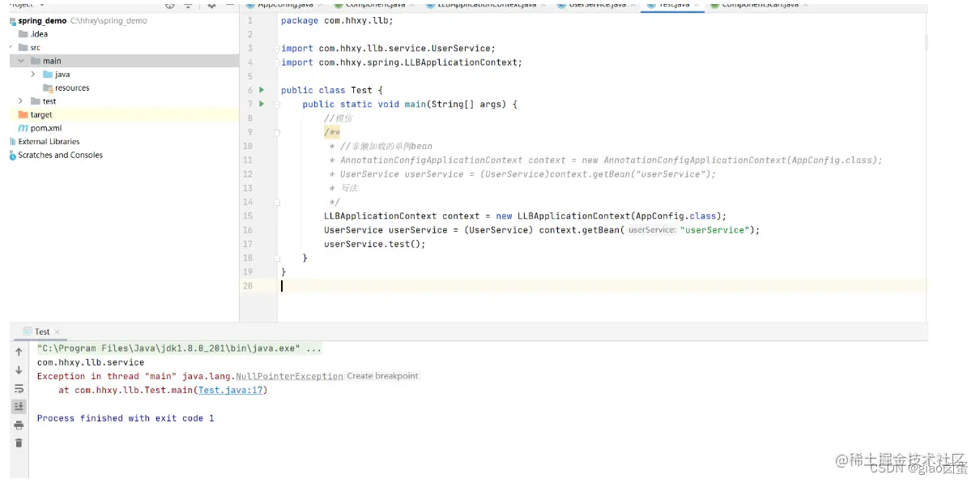This screenshot has height=483, width=980.
Task: Select the src folder
Action: tap(30, 48)
